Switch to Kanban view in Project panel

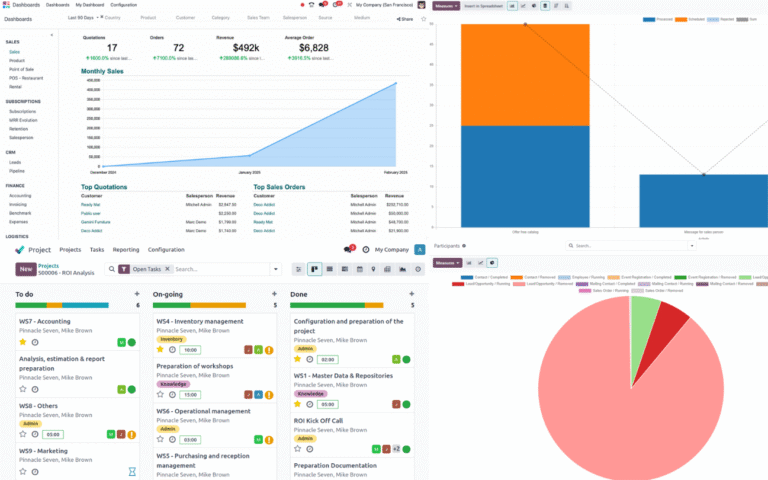pos(314,269)
